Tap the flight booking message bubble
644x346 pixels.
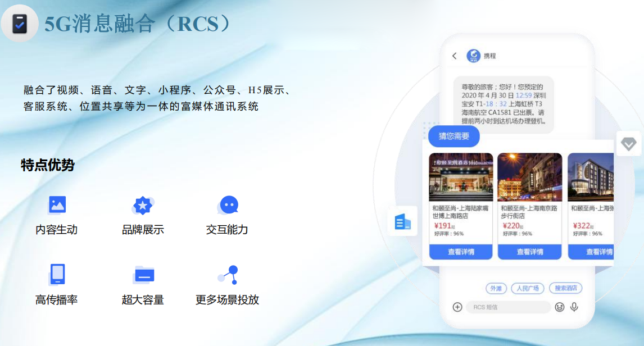[504, 104]
